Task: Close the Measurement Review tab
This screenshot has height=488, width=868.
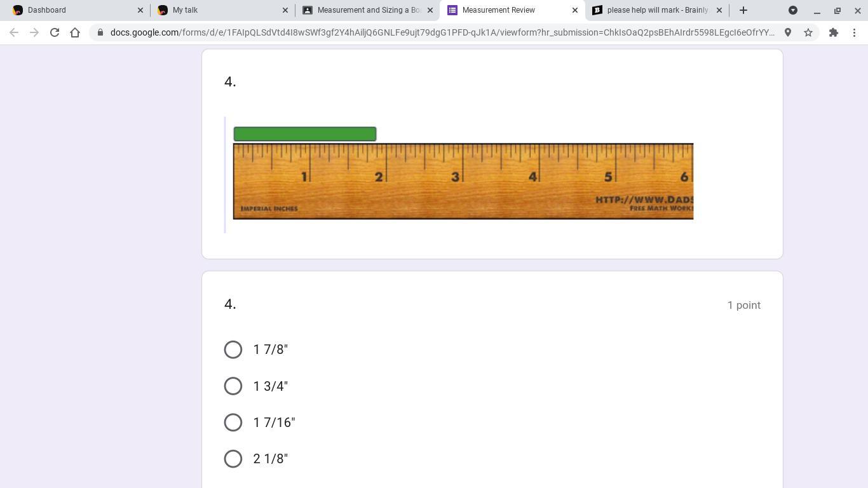Action: [575, 10]
